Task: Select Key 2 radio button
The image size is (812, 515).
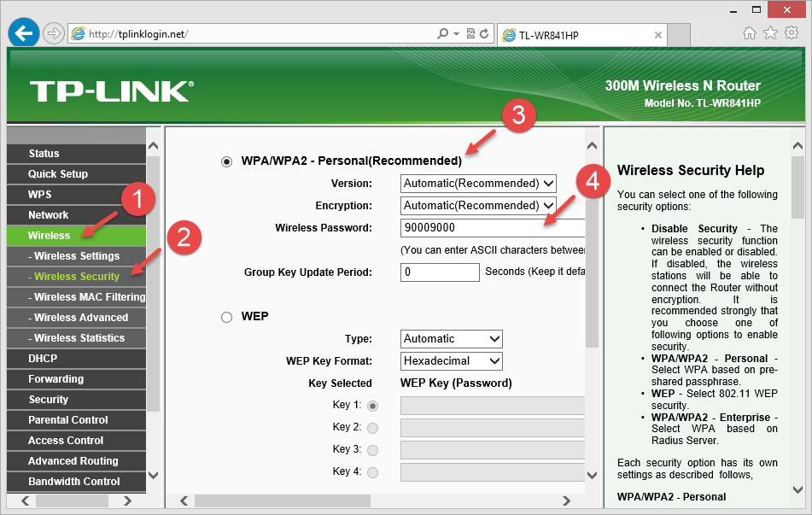Action: pos(372,428)
